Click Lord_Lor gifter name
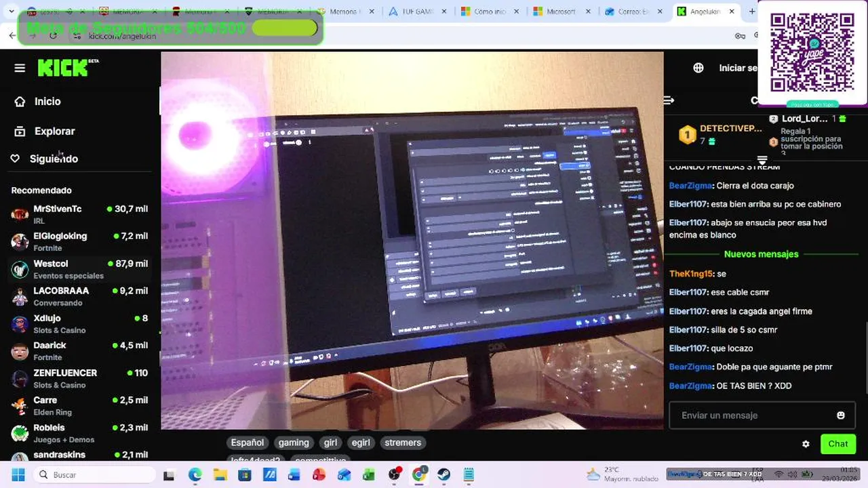The height and width of the screenshot is (488, 868). 804,119
